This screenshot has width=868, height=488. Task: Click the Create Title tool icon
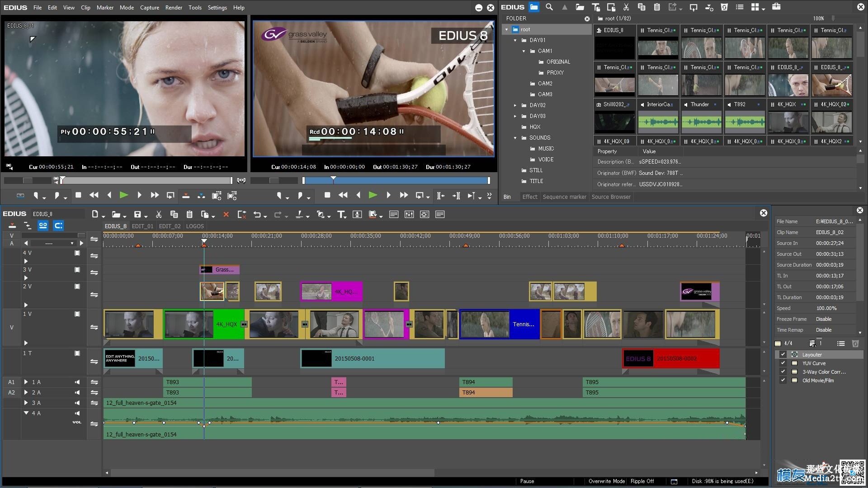341,215
